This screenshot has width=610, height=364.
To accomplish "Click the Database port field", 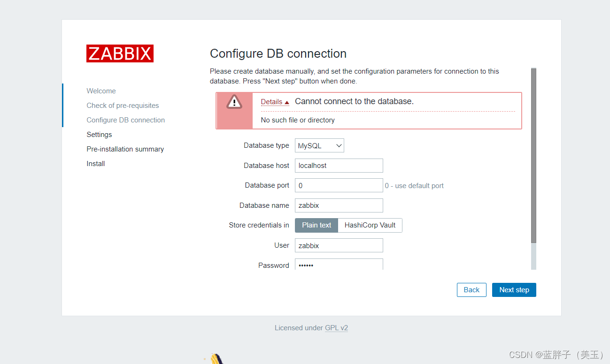I will point(339,185).
